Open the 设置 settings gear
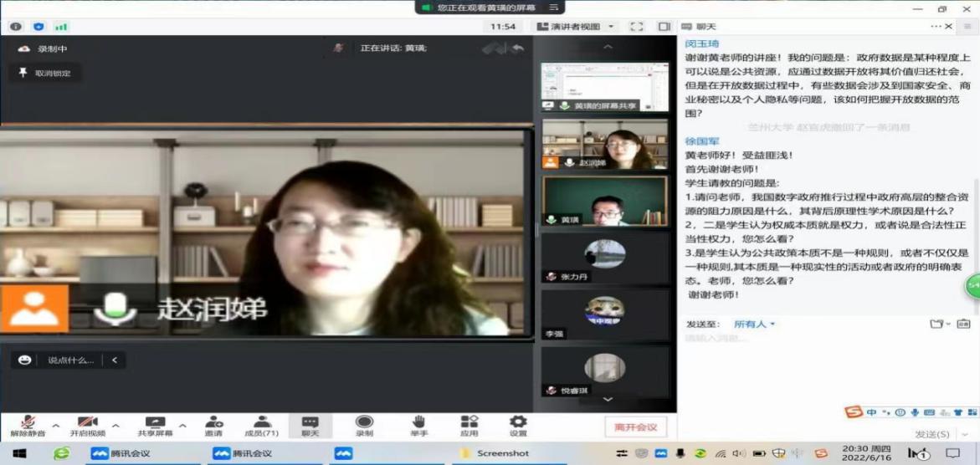The width and height of the screenshot is (980, 465). click(518, 422)
